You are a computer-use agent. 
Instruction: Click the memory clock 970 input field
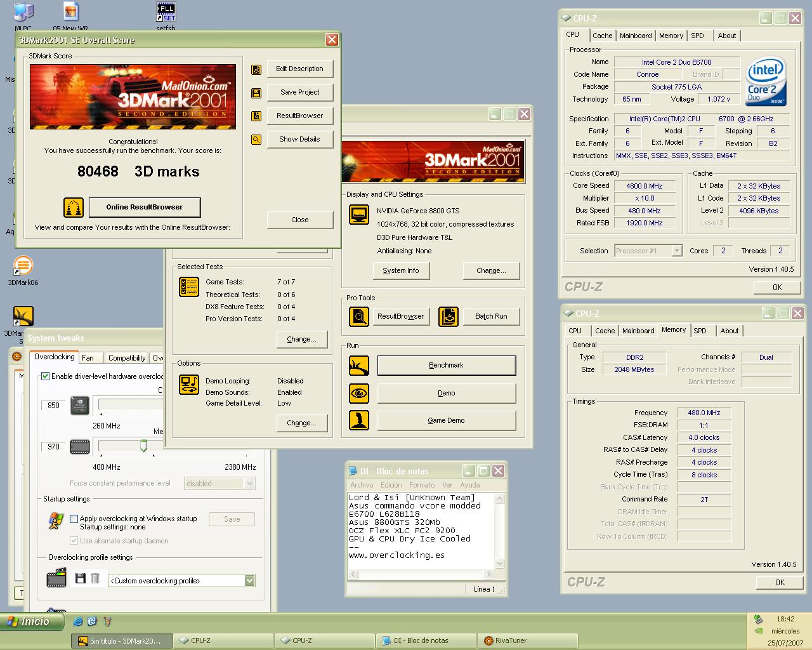point(54,447)
